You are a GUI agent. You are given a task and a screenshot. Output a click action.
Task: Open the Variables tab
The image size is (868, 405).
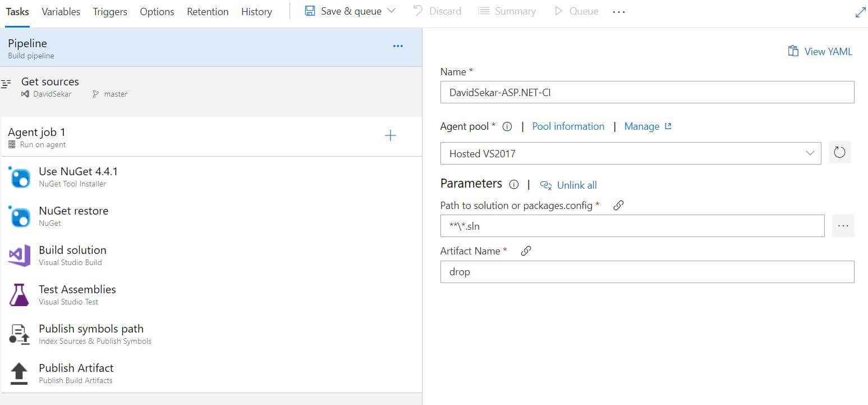tap(61, 11)
